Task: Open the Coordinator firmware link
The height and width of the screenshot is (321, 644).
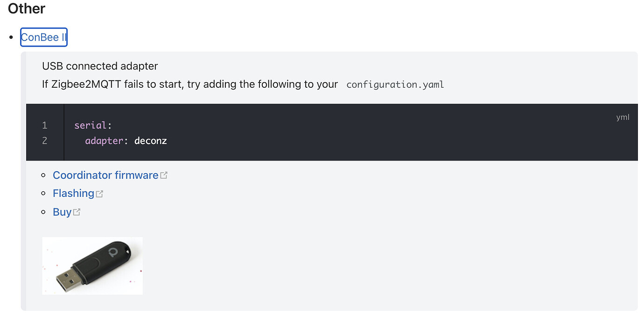Action: [x=105, y=175]
